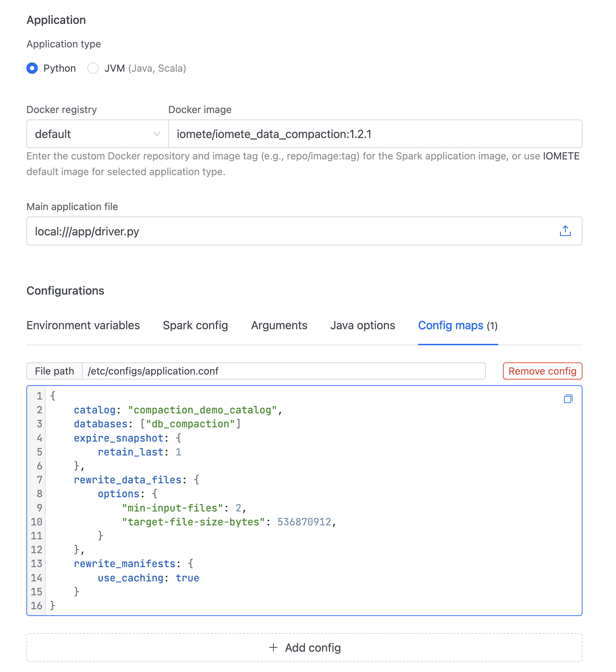This screenshot has width=616, height=672.
Task: Click the File path input field
Action: pyautogui.click(x=284, y=371)
